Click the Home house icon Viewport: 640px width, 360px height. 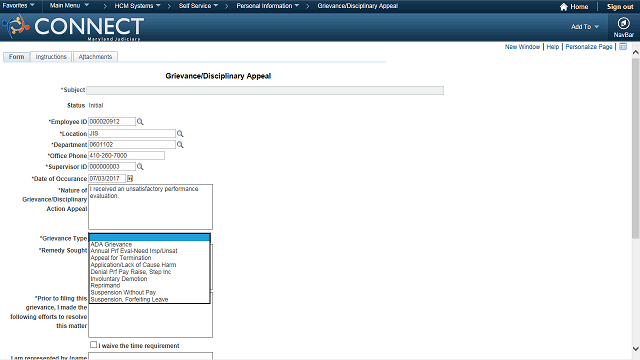(x=564, y=7)
